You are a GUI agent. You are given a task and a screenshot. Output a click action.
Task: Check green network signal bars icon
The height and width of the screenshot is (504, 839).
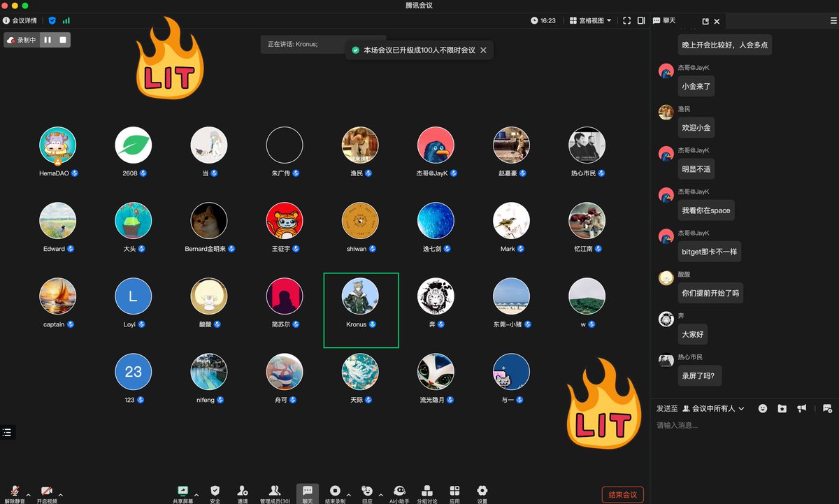coord(66,21)
